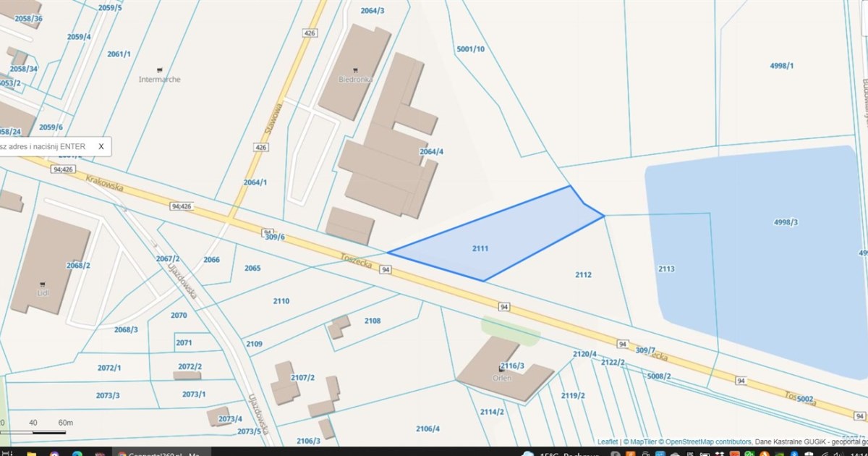868x456 pixels.
Task: Click parcel 2064/4 building complex
Action: click(x=431, y=152)
